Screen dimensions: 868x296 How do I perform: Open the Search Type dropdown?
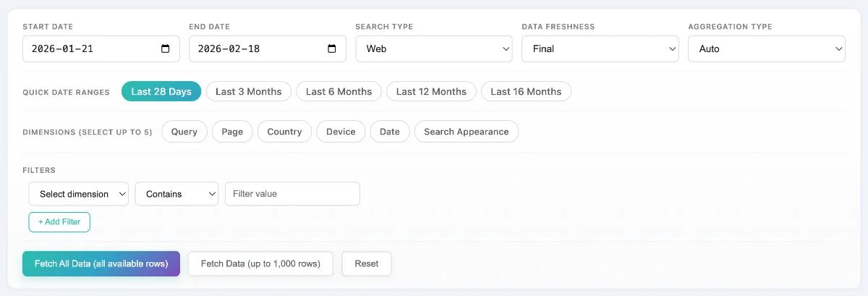[x=434, y=49]
